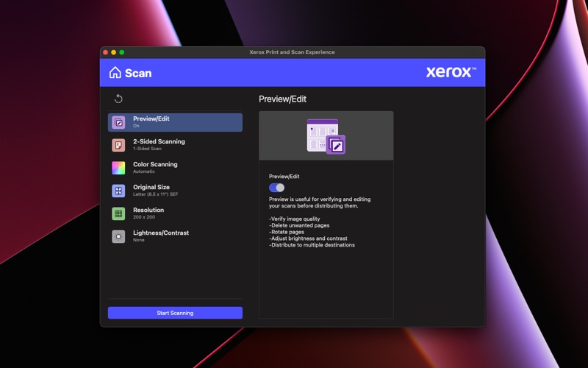Select the Preview/Edit setting row
Image resolution: width=588 pixels, height=368 pixels.
point(175,122)
